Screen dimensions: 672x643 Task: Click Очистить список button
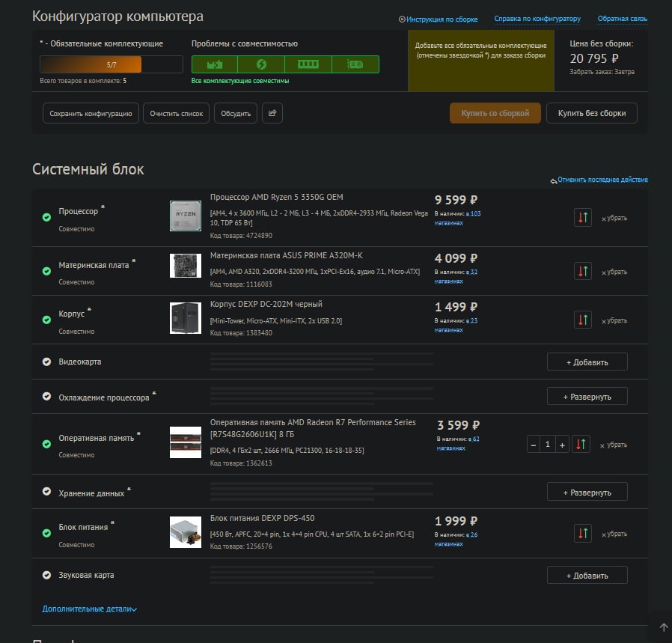[x=176, y=113]
